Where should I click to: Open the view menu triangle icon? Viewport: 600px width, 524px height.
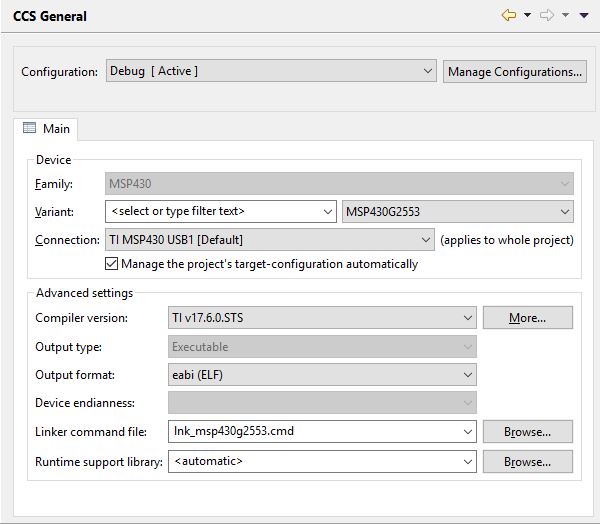[584, 16]
